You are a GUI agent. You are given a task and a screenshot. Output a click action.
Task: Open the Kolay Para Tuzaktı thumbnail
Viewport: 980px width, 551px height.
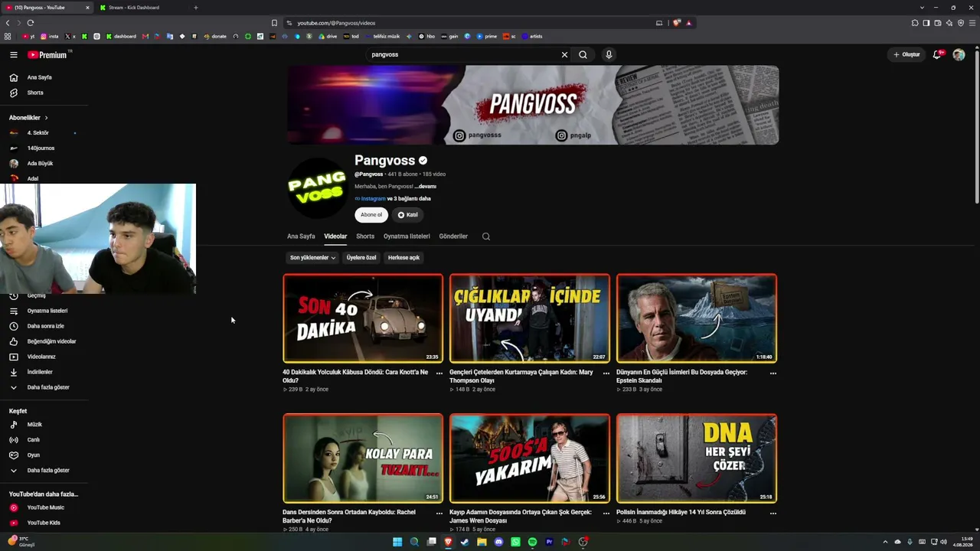pyautogui.click(x=363, y=458)
